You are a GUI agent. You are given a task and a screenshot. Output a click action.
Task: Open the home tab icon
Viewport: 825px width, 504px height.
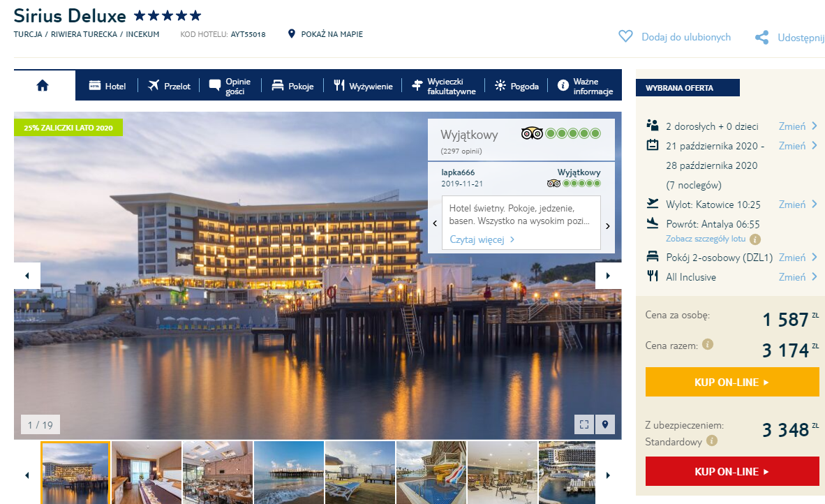pos(43,85)
